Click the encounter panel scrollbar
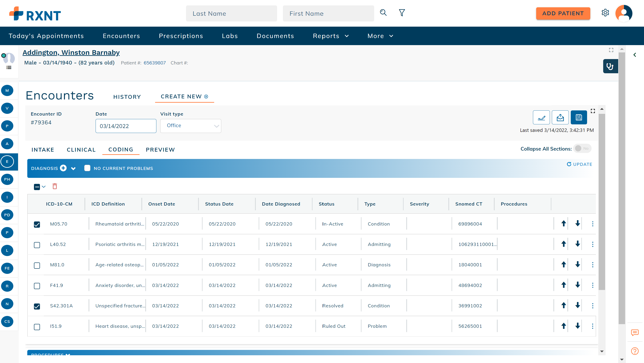 click(602, 202)
